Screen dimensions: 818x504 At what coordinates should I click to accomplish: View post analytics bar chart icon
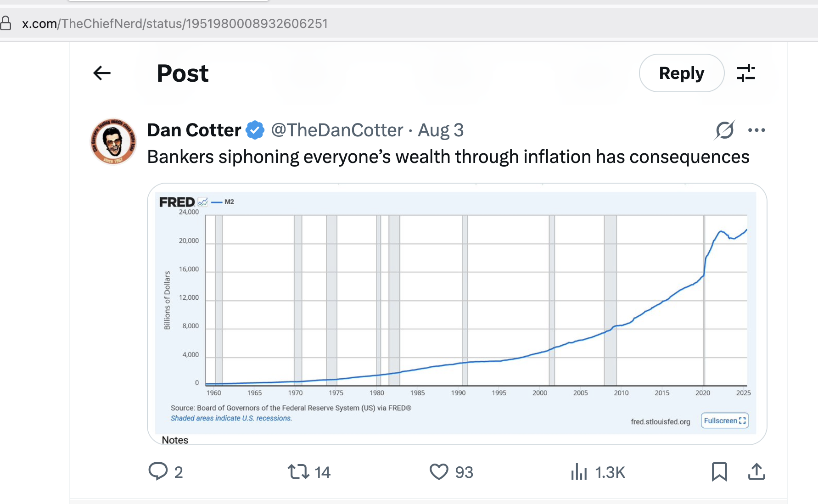pyautogui.click(x=579, y=471)
